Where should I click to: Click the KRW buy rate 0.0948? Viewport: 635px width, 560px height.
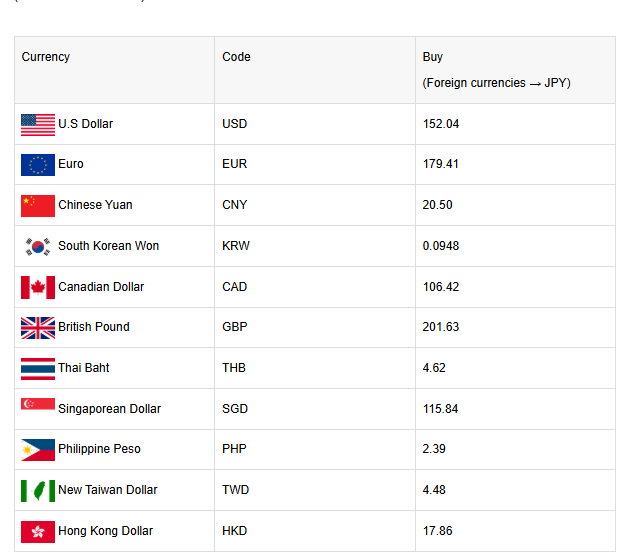[x=443, y=246]
